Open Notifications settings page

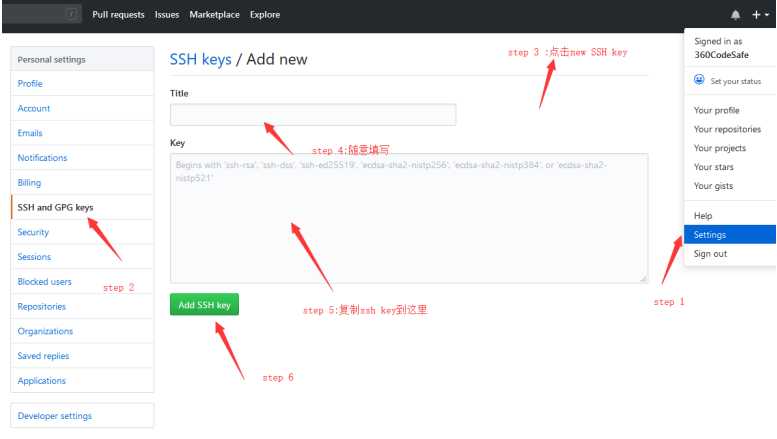coord(82,158)
